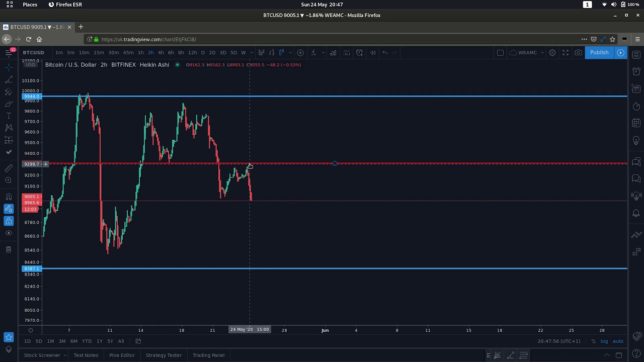Set date range to All
Viewport: 644px width, 362px height.
coord(121,341)
